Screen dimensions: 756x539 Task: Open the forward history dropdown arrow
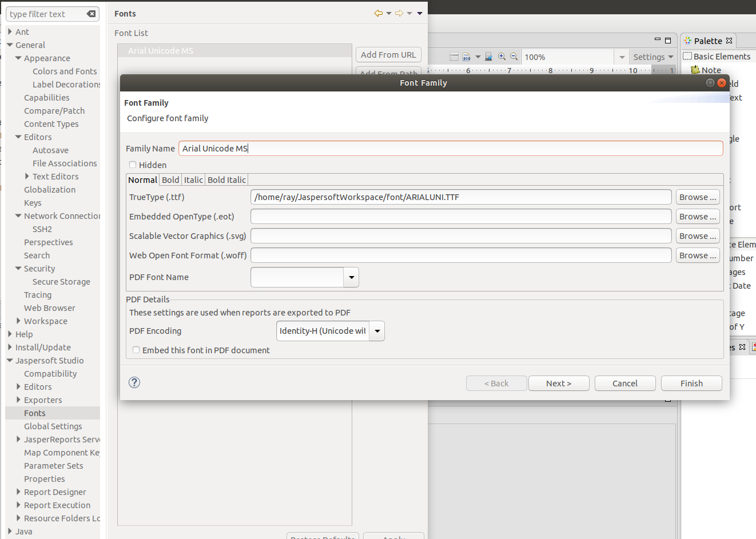409,14
